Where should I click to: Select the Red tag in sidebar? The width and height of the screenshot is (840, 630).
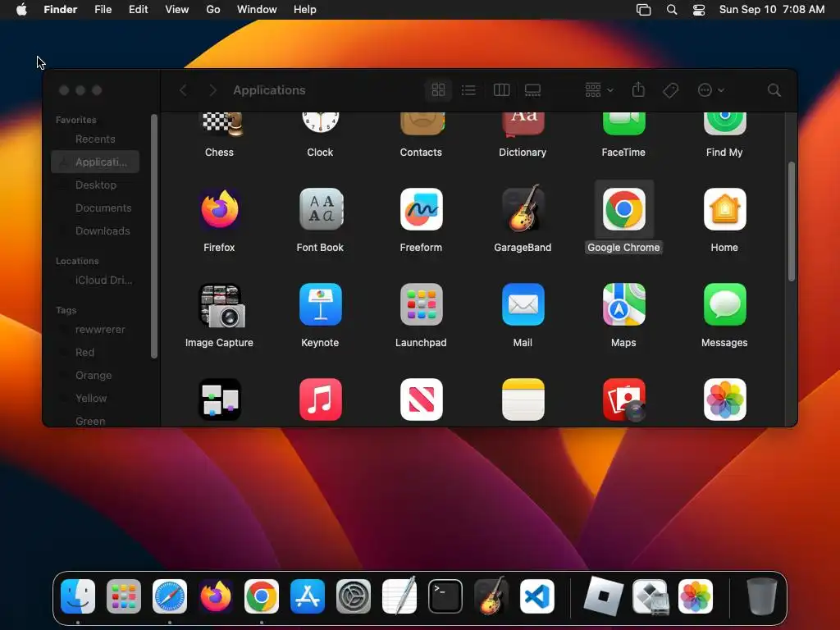pos(95,353)
